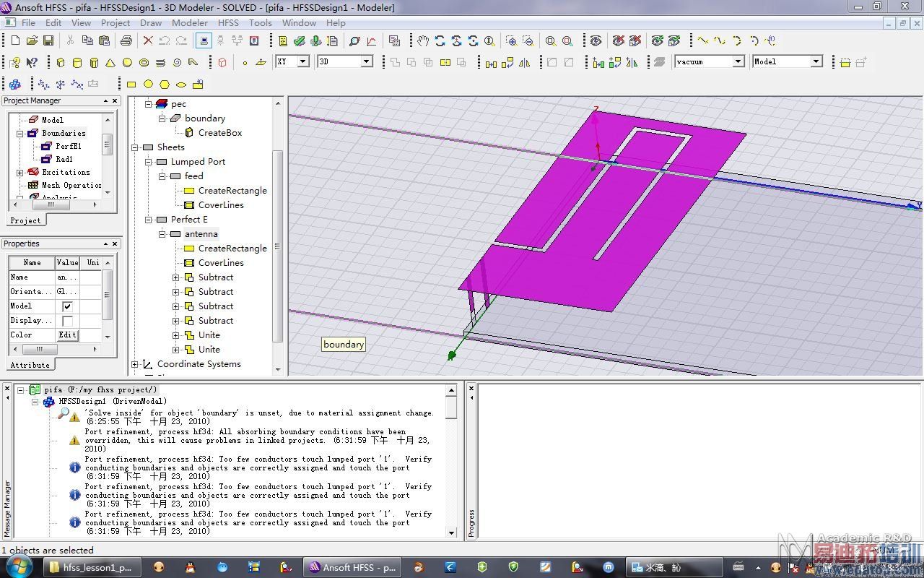Select the Rad1 boundary in project tree

click(x=64, y=159)
